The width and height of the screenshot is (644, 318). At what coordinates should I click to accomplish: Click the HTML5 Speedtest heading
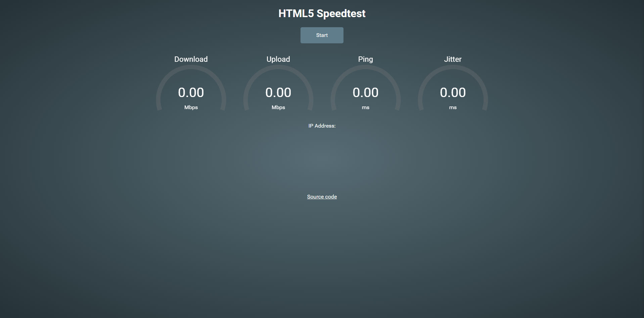322,13
